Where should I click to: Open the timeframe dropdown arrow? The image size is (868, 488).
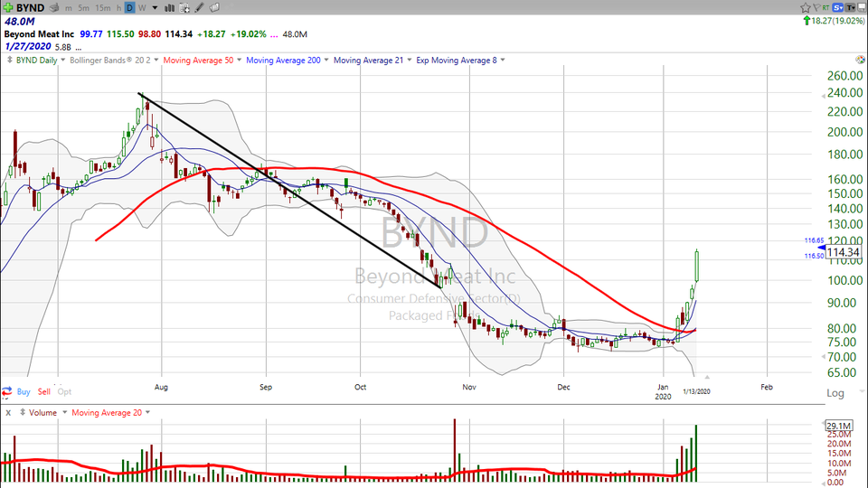pos(155,8)
